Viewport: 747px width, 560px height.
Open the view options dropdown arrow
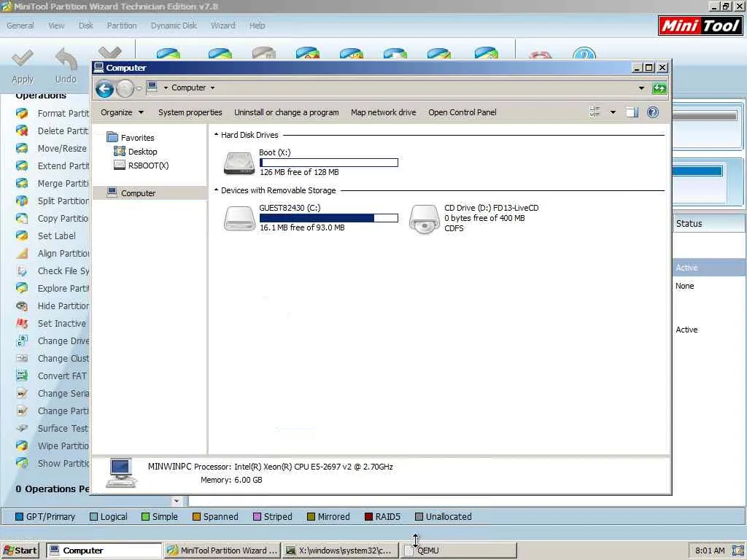coord(613,112)
